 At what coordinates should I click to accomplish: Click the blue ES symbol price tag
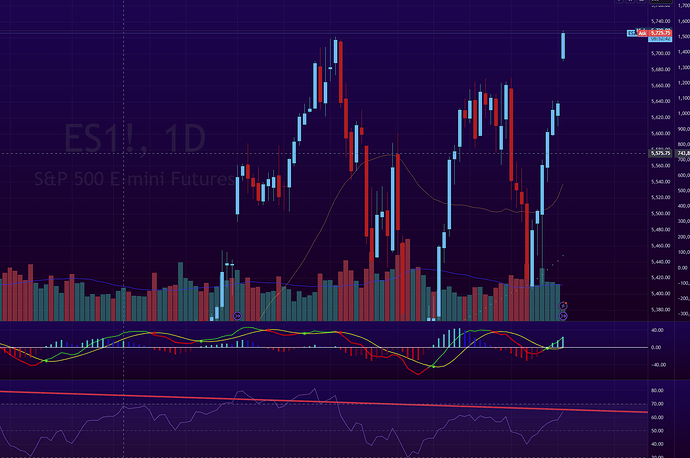pyautogui.click(x=631, y=33)
